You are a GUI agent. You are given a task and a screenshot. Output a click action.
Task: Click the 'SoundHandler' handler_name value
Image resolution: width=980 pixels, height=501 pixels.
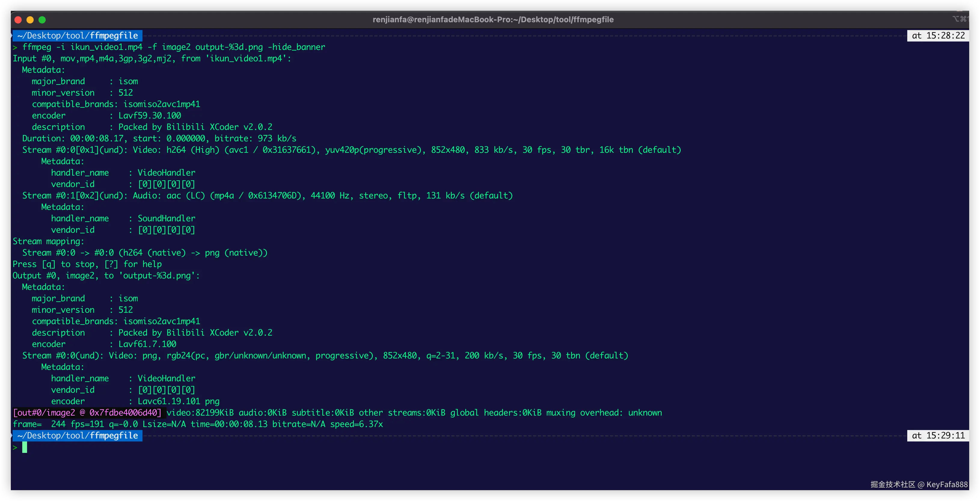(166, 219)
